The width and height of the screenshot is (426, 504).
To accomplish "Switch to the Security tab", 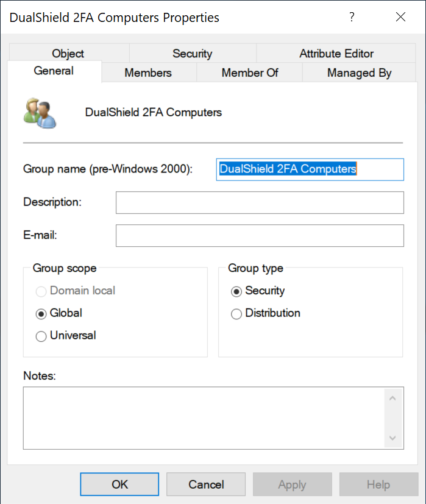I will 192,54.
